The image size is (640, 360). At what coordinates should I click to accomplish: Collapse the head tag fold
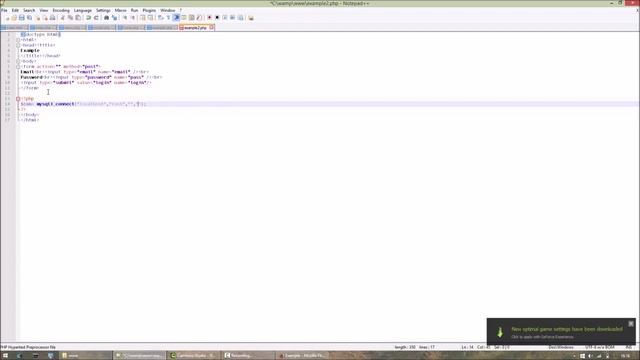18,45
